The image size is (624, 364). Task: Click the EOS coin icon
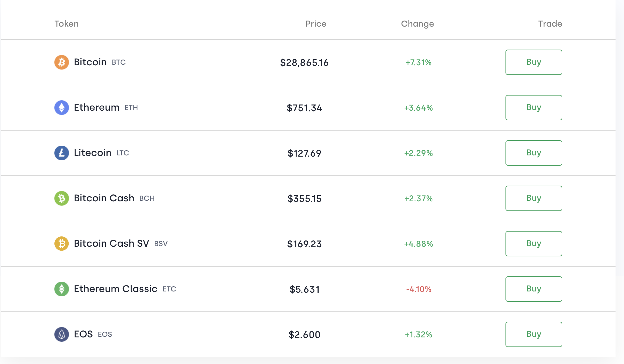61,334
